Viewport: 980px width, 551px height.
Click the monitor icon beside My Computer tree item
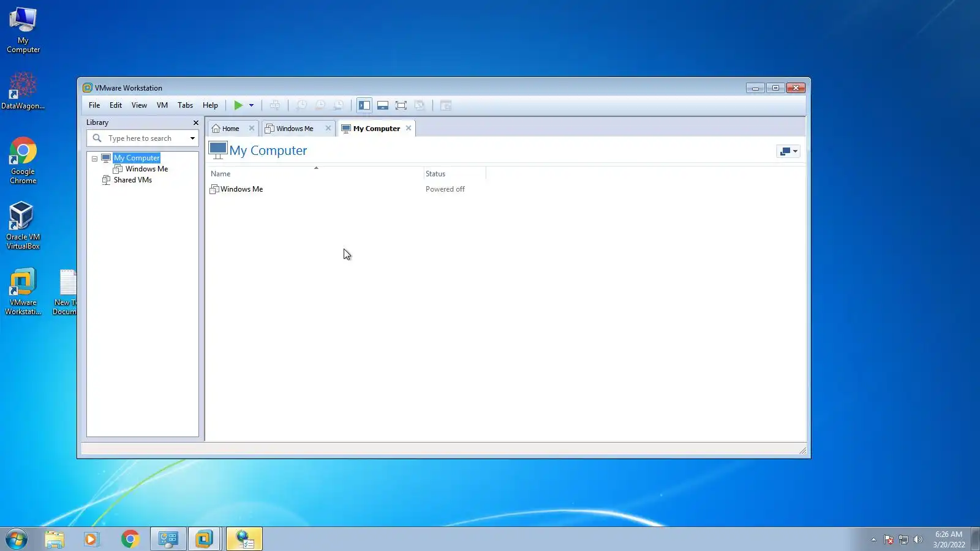click(106, 158)
